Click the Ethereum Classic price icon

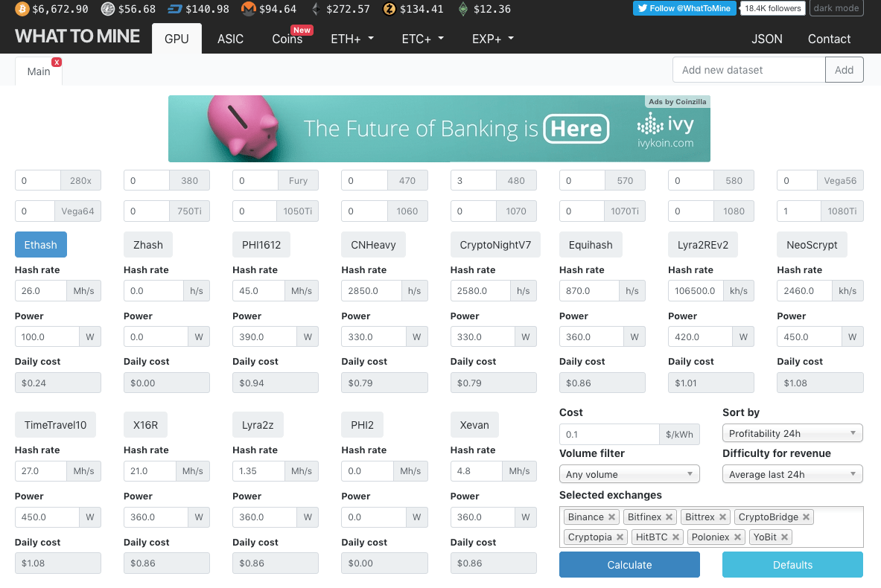tap(463, 9)
